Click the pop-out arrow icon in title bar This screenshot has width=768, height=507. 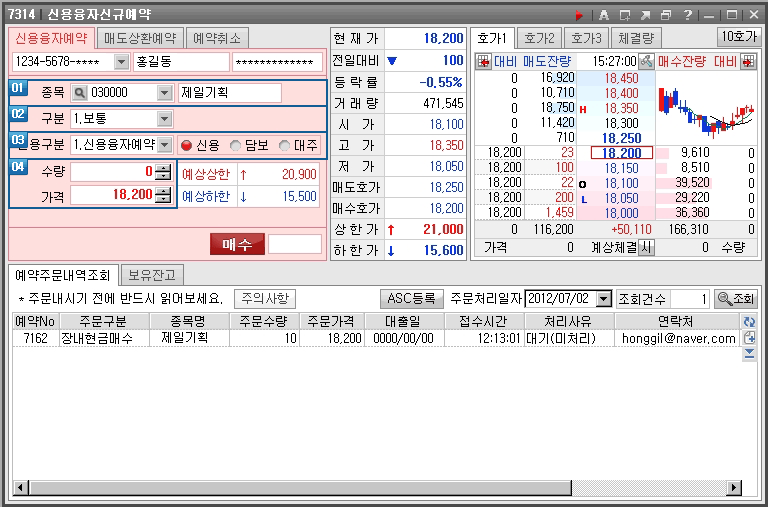tap(646, 15)
